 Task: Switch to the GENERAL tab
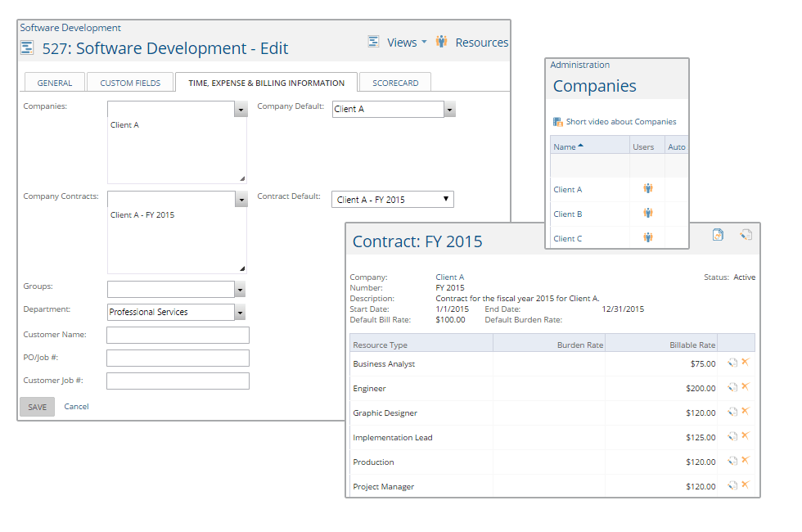tap(54, 82)
